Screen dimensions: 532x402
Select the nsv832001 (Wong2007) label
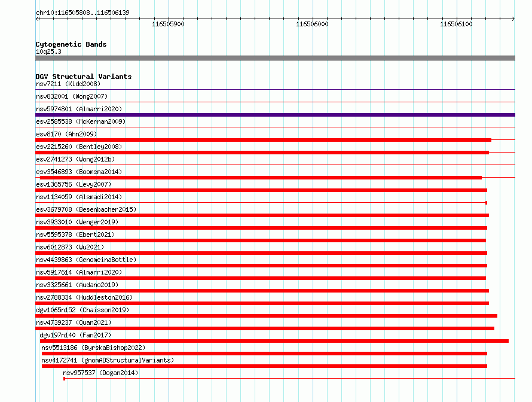[72, 96]
